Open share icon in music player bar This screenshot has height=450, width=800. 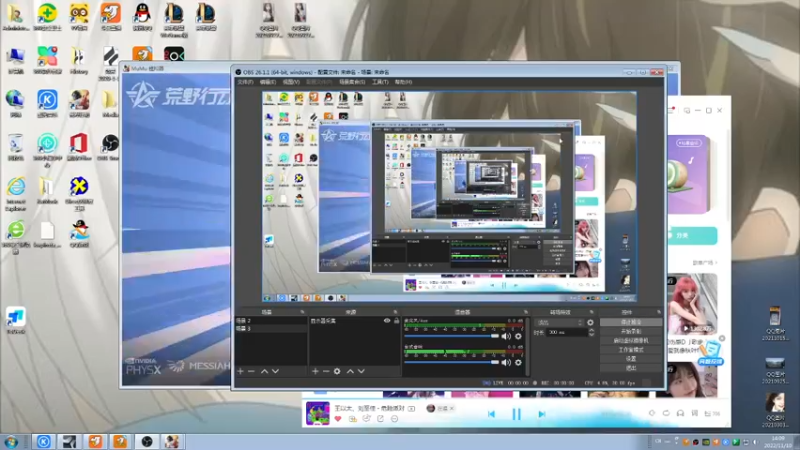click(x=380, y=419)
